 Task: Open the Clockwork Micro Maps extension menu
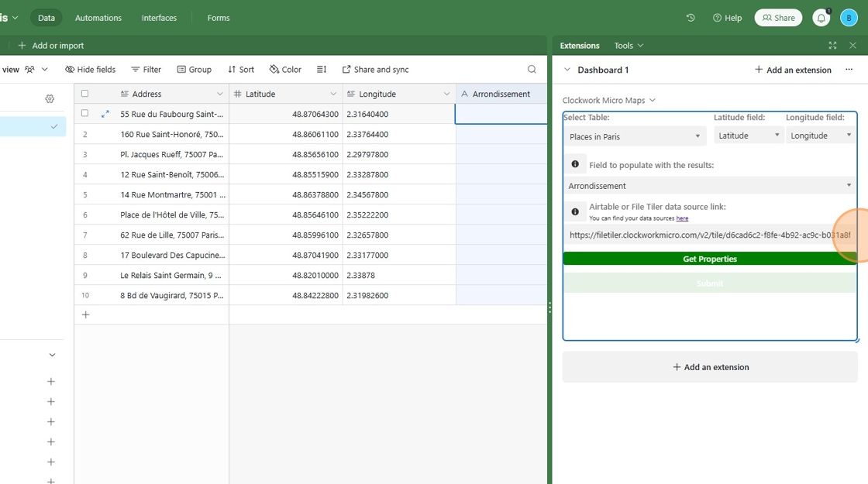click(x=609, y=100)
